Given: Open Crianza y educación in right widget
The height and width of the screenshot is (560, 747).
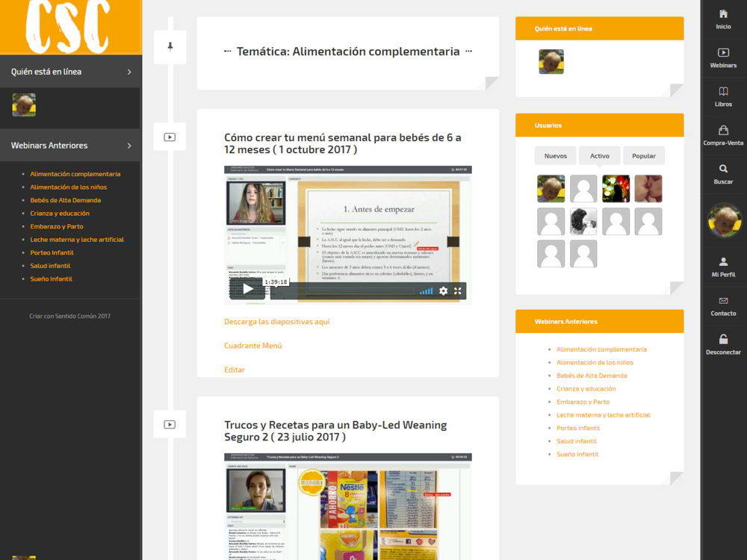Looking at the screenshot, I should pos(586,388).
